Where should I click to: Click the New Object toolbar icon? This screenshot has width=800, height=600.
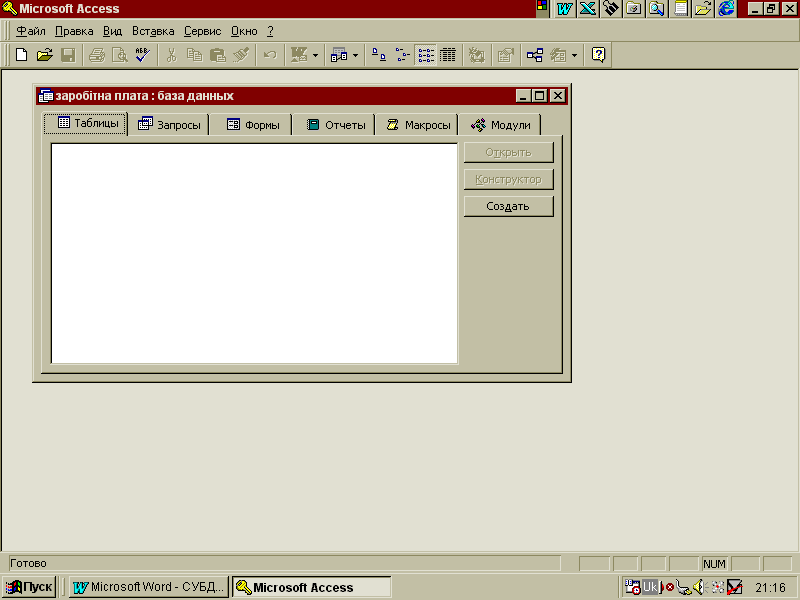pyautogui.click(x=558, y=55)
